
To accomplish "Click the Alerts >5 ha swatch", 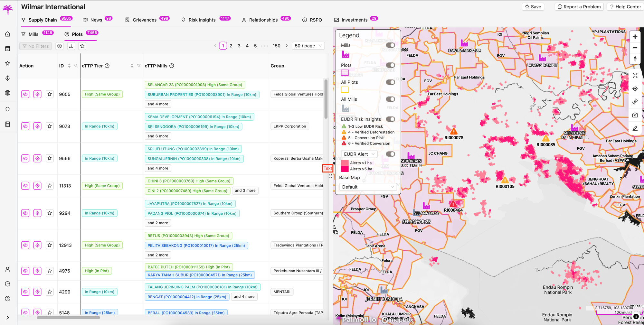I will tap(345, 169).
